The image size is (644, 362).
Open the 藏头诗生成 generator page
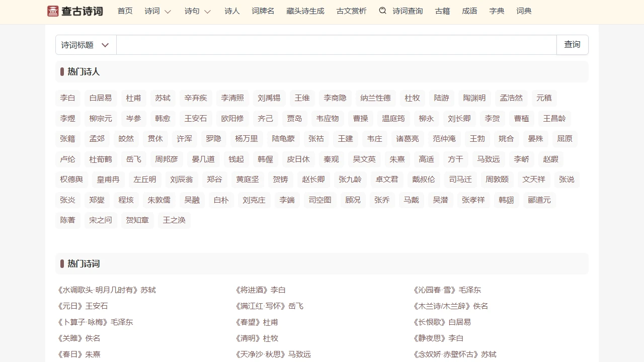(x=305, y=11)
